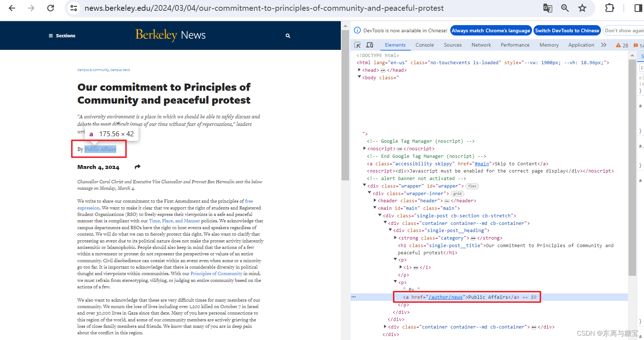Open the Performance tab
The width and height of the screenshot is (644, 340).
click(515, 45)
